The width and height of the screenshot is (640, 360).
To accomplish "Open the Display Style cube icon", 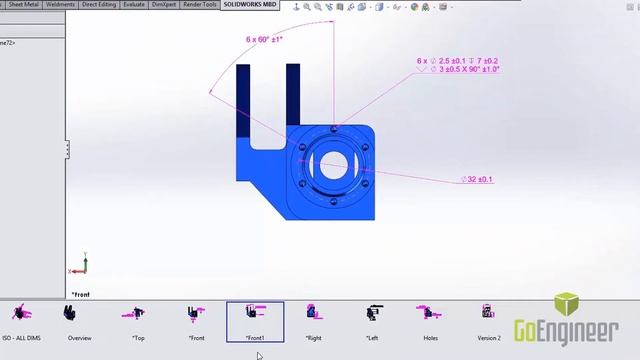I will point(379,7).
